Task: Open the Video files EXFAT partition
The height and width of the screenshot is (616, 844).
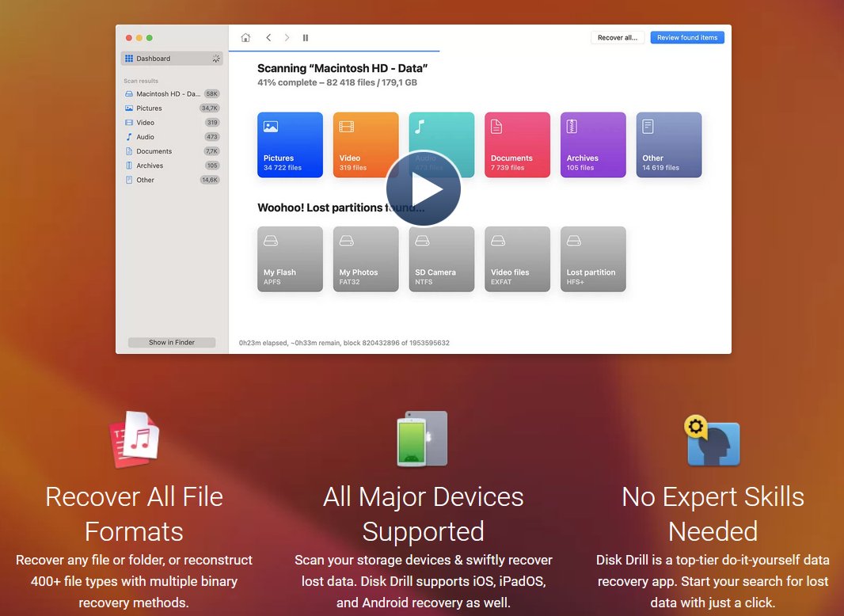Action: [x=517, y=259]
